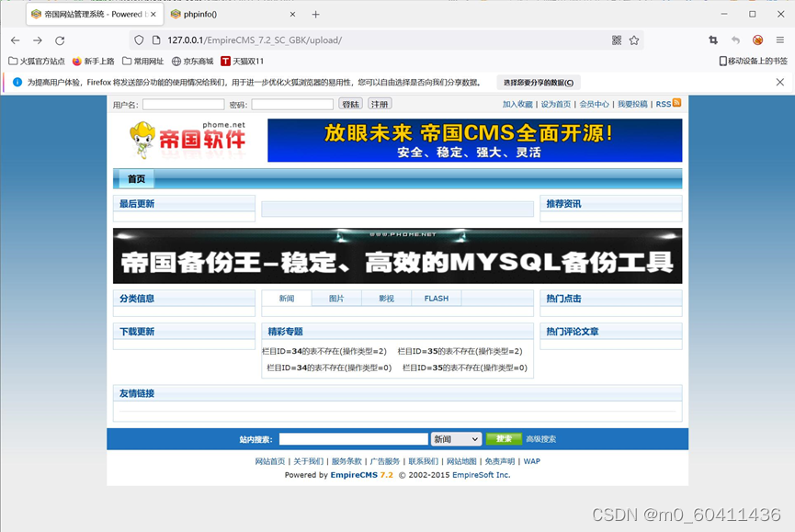Screen dimensions: 795x532
Task: Click inside the 站内搜索 search box
Action: [354, 439]
